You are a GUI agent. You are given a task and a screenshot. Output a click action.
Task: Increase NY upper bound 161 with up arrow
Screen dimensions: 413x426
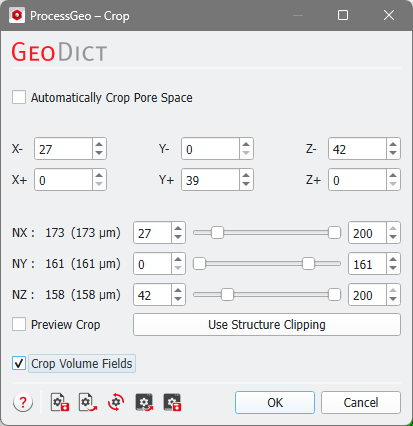(x=393, y=259)
